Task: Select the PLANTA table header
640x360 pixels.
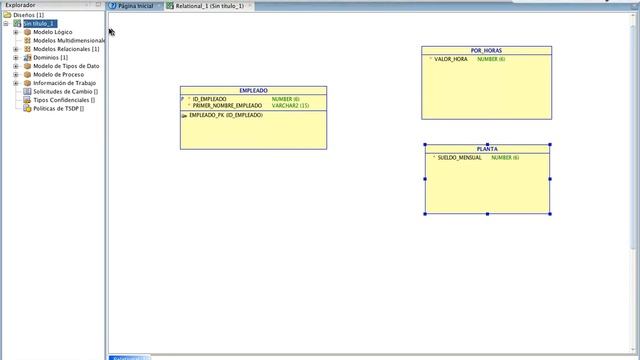Action: 487,149
